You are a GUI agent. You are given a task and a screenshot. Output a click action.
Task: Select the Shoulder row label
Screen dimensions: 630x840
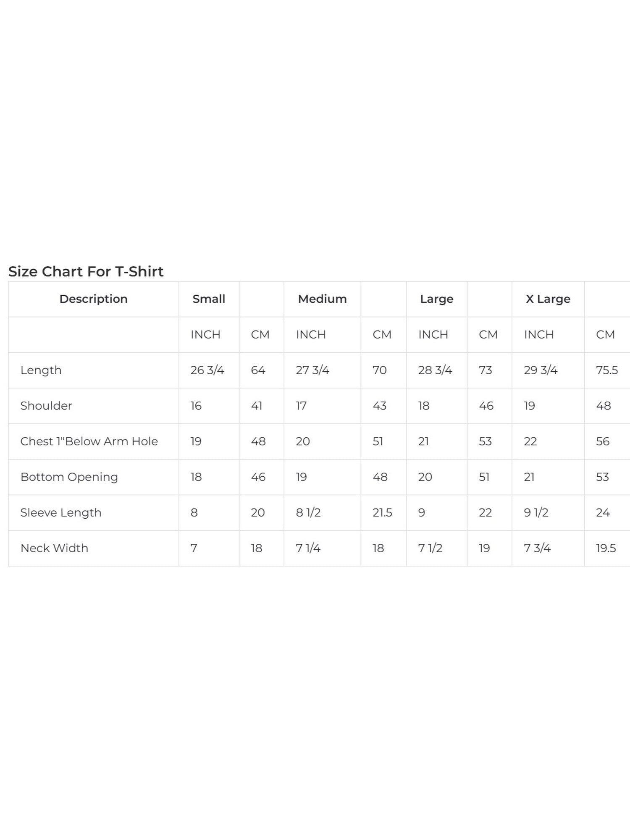(x=46, y=406)
